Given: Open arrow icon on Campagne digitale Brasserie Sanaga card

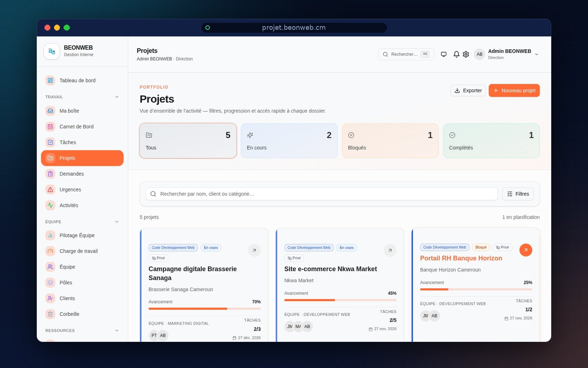Looking at the screenshot, I should pyautogui.click(x=254, y=250).
